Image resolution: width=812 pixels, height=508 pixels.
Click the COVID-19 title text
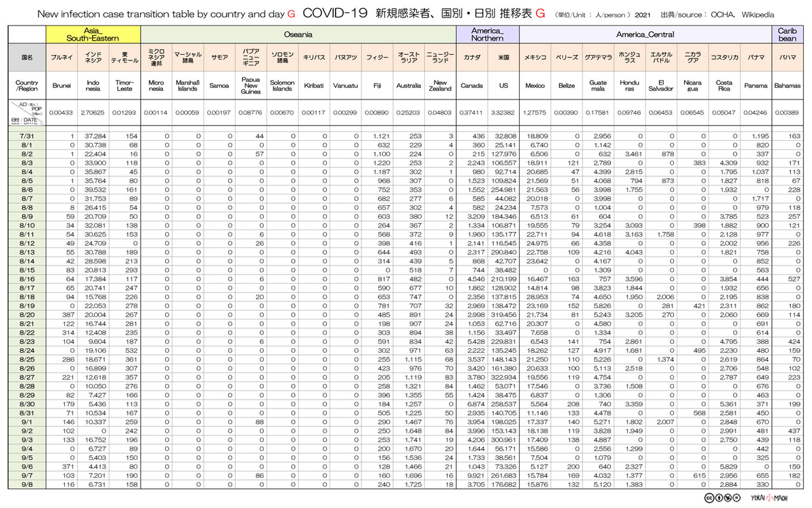click(x=334, y=12)
